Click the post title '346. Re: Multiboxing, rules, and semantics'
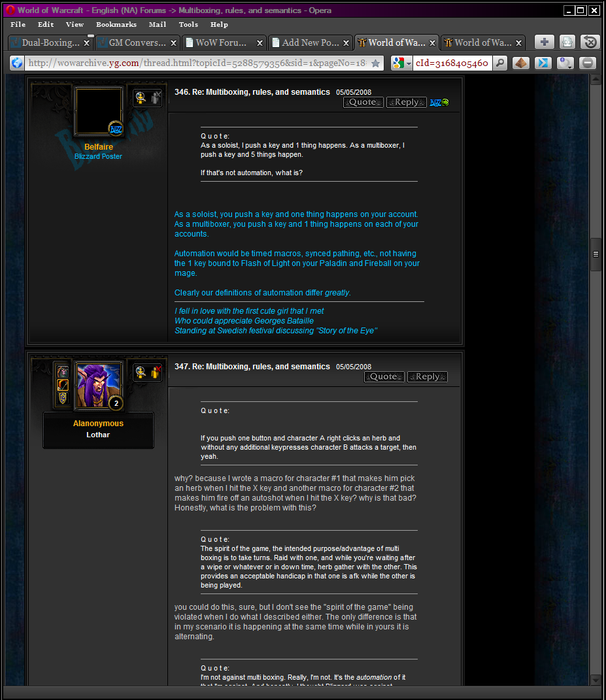Image resolution: width=606 pixels, height=700 pixels. point(252,92)
